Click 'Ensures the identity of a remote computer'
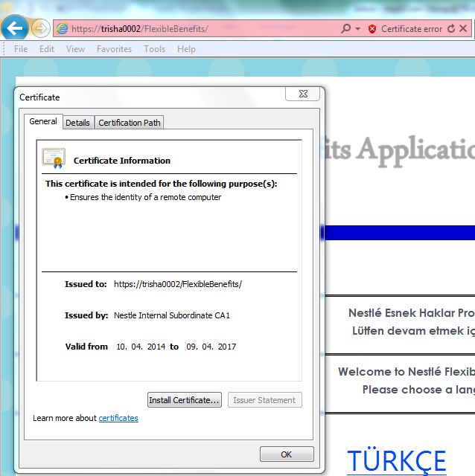Screen dimensions: 475x476 coord(146,197)
